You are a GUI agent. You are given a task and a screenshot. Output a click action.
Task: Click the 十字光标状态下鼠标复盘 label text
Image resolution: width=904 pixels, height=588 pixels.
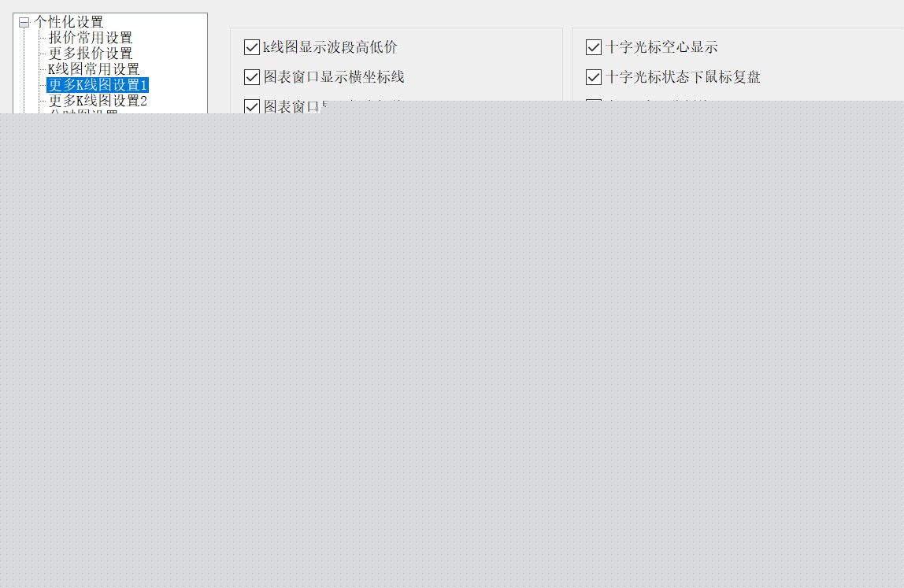(x=683, y=76)
